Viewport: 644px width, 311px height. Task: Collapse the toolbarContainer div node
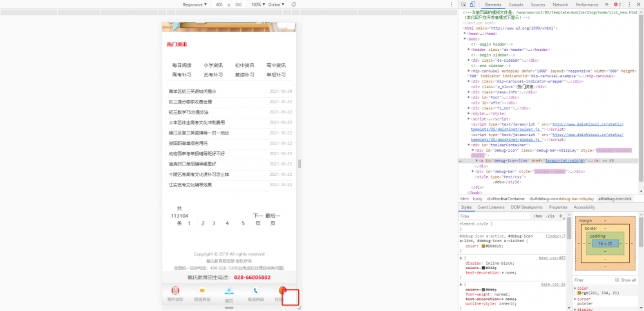[469, 145]
